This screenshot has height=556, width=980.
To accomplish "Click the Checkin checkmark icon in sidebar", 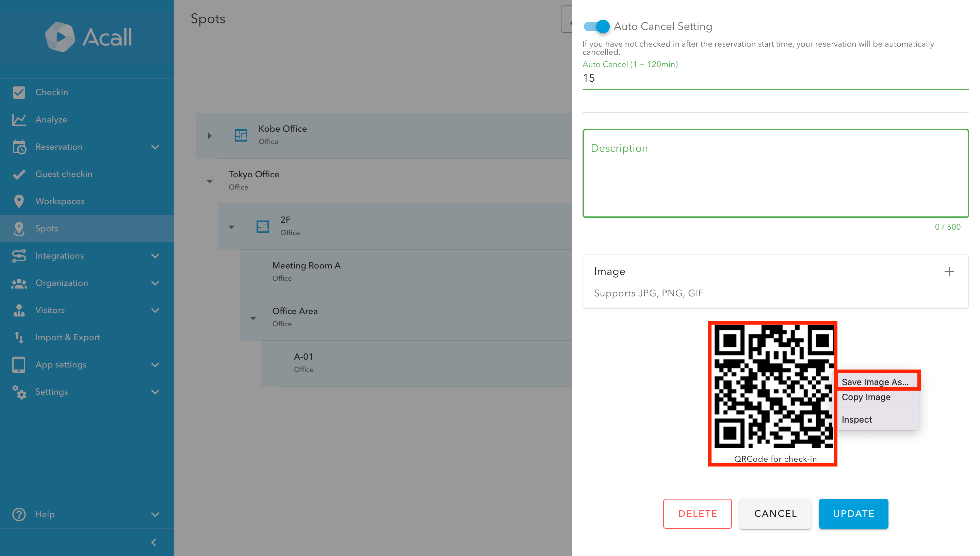I will (x=19, y=92).
